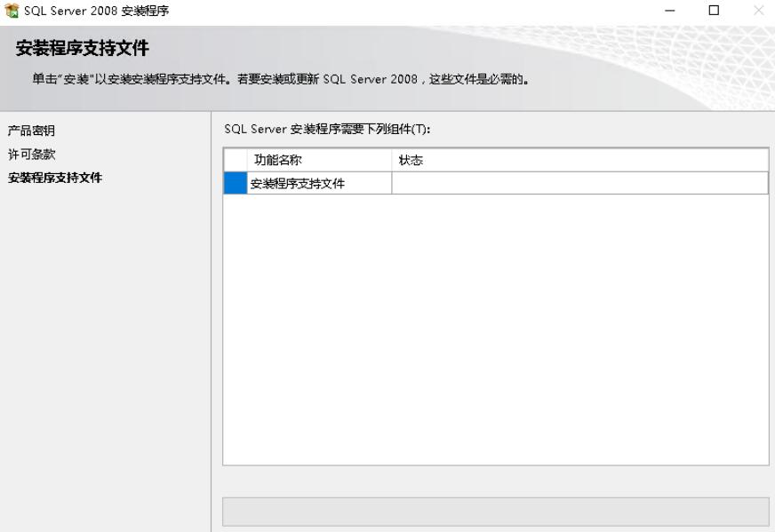
Task: Select the bold 安装程序支持文件 sidebar step
Action: [x=55, y=178]
